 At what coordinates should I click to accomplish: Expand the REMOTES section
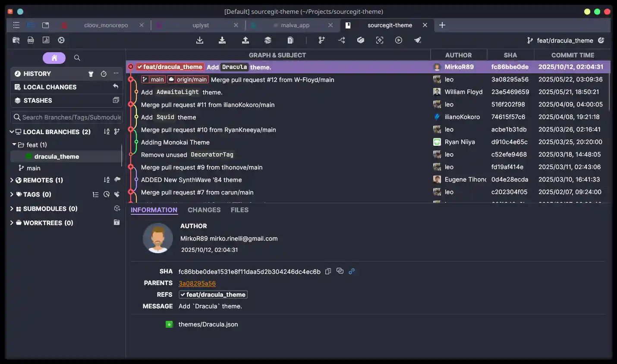12,180
